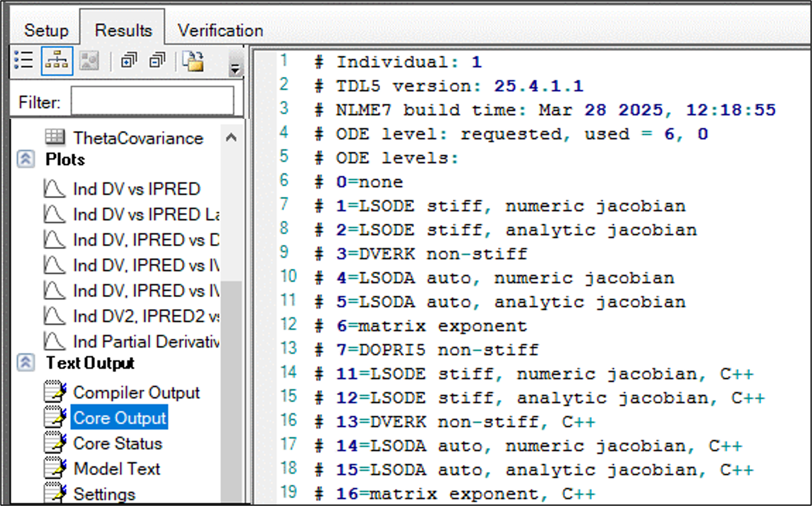
Task: Focus the Filter input field
Action: (152, 101)
